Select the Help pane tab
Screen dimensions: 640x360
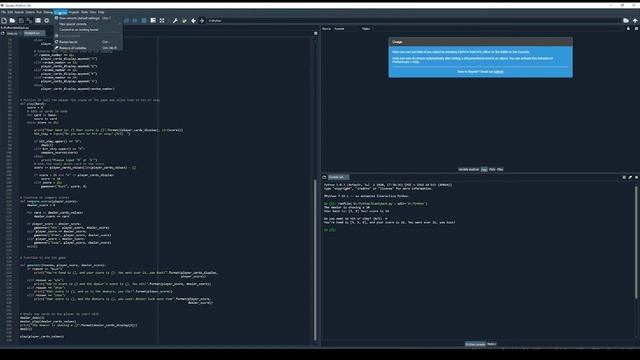coord(484,169)
